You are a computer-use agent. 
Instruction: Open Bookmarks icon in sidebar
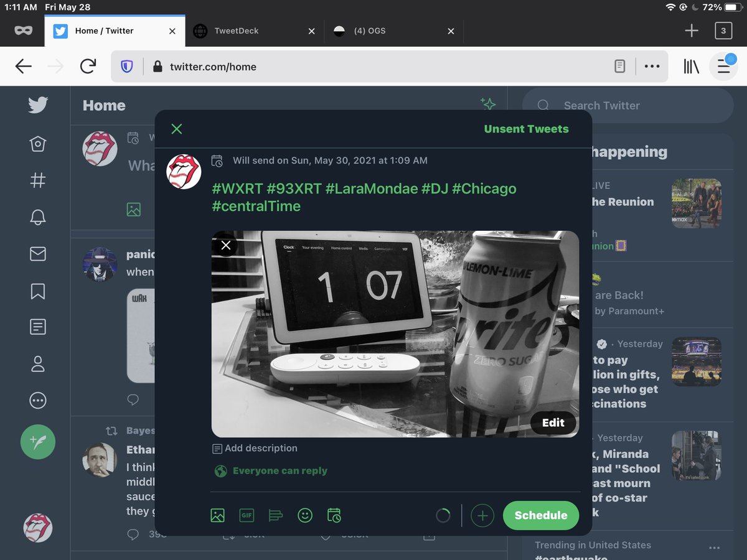38,291
